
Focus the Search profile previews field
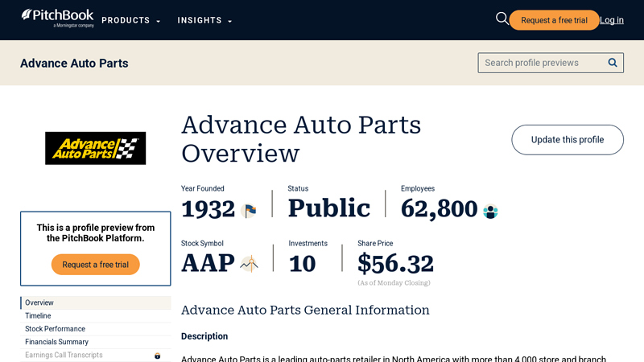pos(551,63)
